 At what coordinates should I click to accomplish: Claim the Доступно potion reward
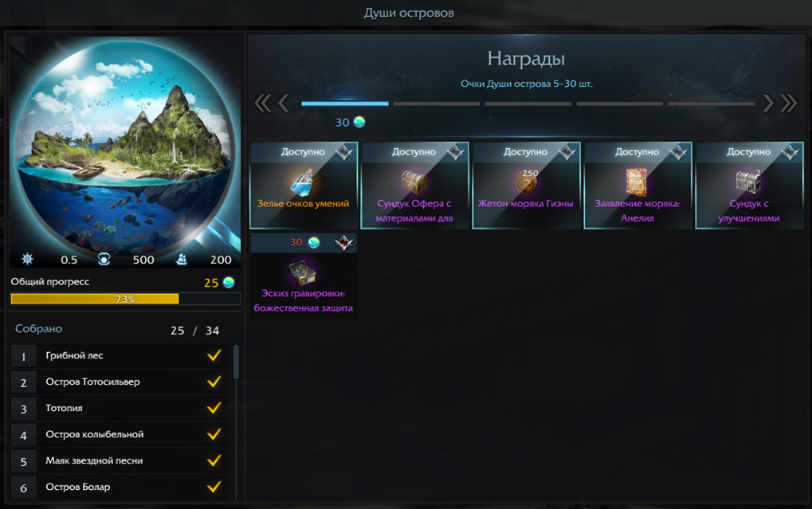304,186
